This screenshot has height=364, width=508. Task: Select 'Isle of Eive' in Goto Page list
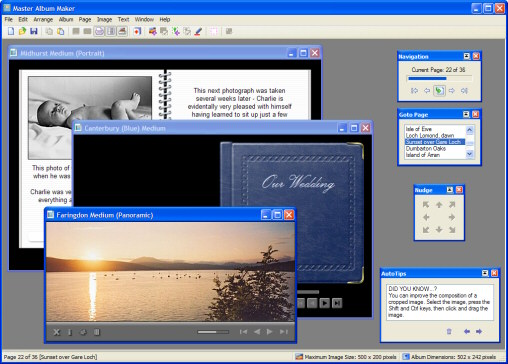(x=435, y=129)
